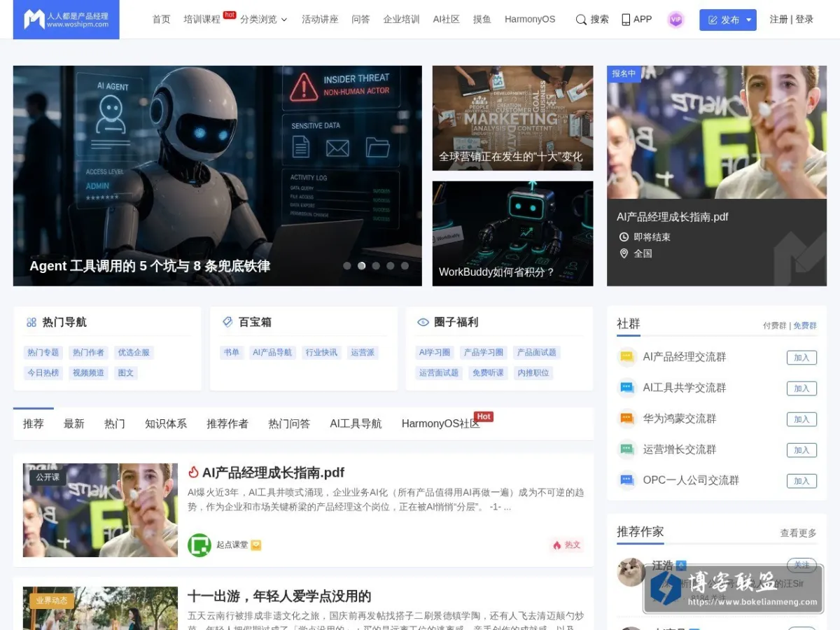Join the AI产品经理交流群 with 加入

point(801,358)
